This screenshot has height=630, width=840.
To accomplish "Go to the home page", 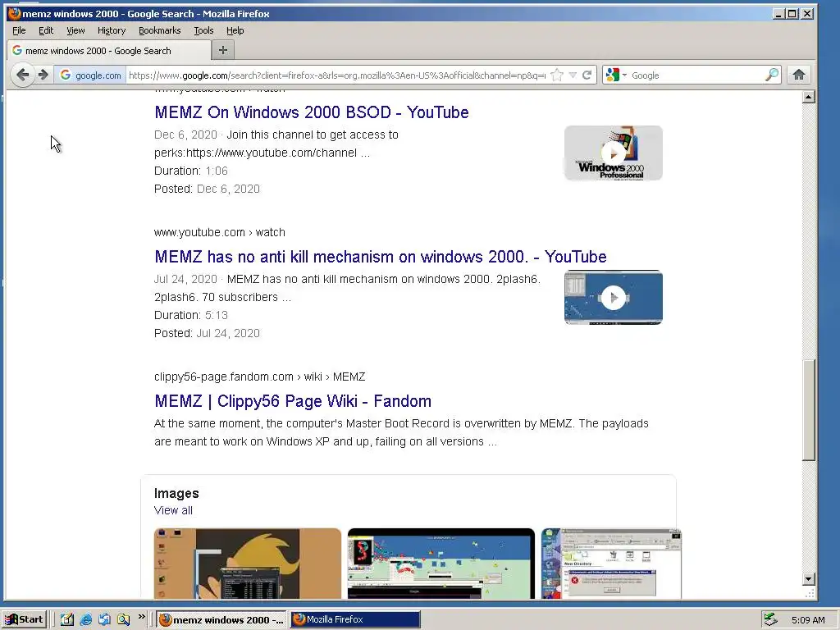I will (799, 75).
